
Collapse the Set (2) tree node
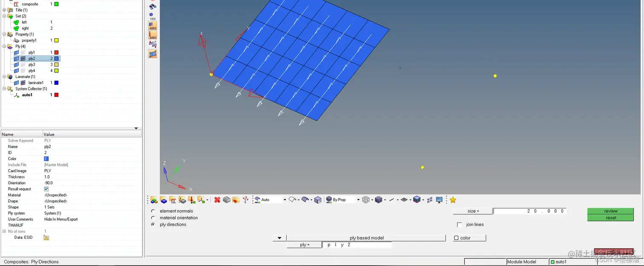[4, 16]
